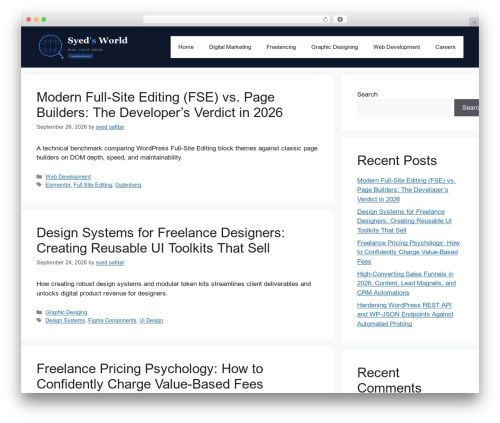The height and width of the screenshot is (423, 500).
Task: Open the Freelance Pricing Psychology post title
Action: click(150, 376)
